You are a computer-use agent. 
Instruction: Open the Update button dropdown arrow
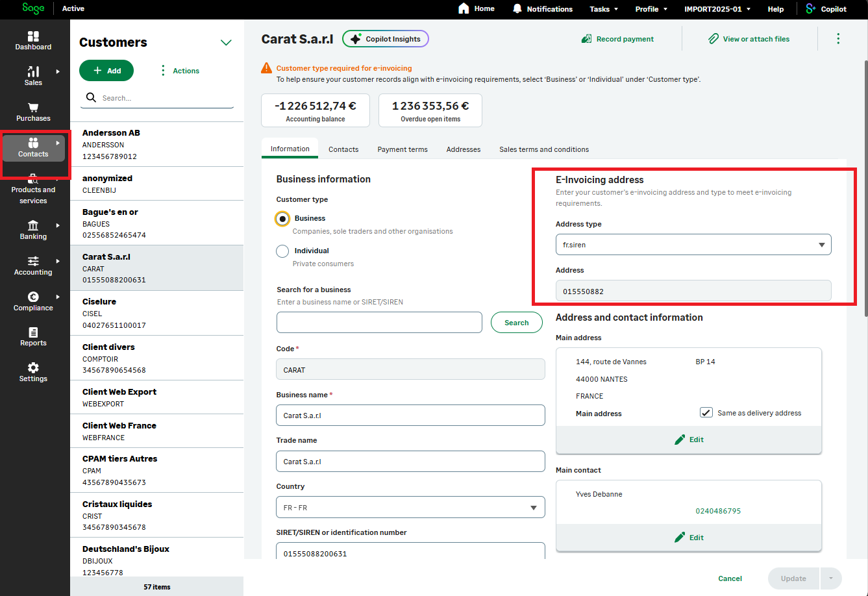tap(831, 578)
